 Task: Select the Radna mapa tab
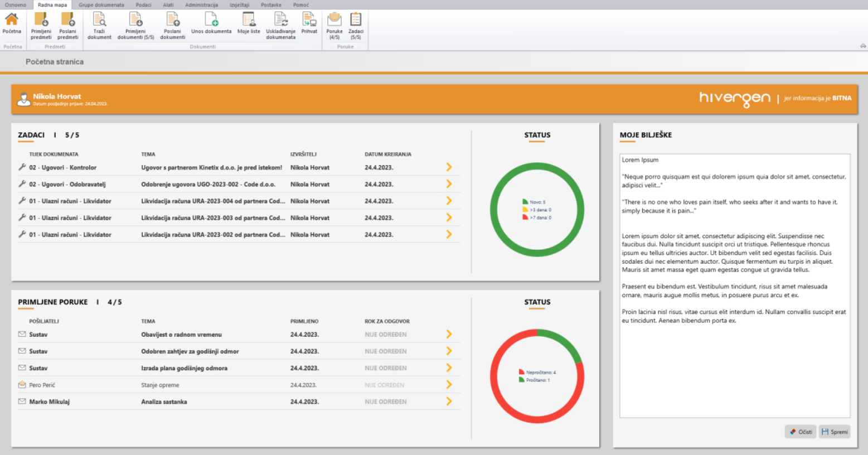[x=52, y=5]
